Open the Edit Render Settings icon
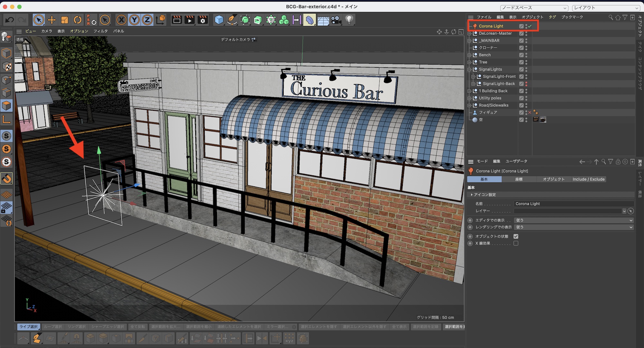 point(203,20)
